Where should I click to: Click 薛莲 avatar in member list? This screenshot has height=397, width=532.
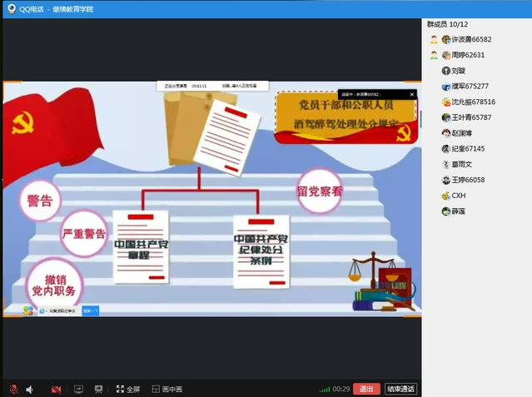(446, 211)
